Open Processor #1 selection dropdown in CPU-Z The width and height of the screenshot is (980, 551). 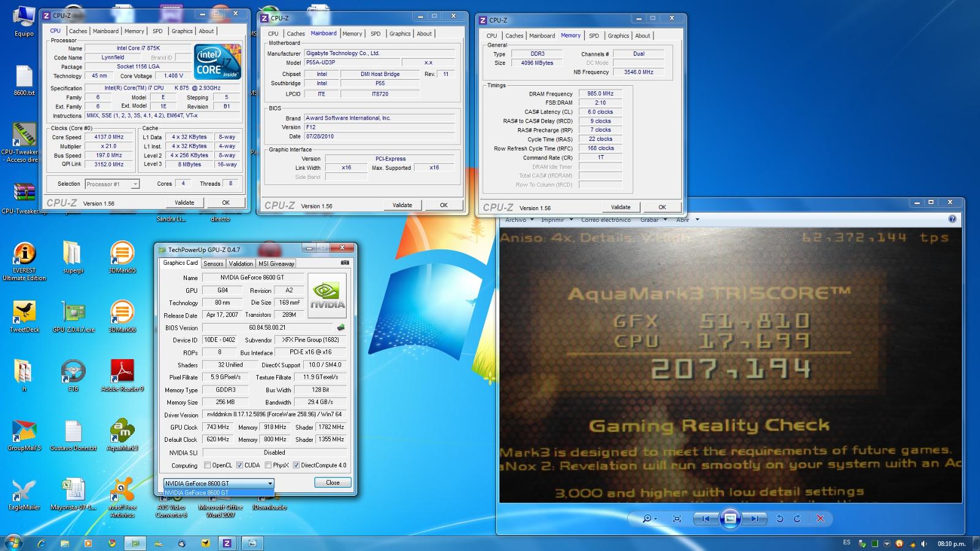[112, 184]
